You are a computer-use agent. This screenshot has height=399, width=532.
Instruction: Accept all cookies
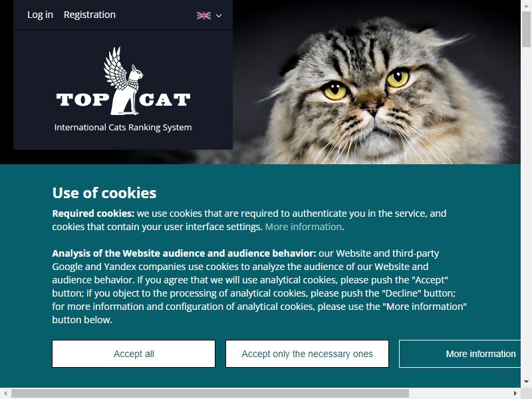[134, 354]
